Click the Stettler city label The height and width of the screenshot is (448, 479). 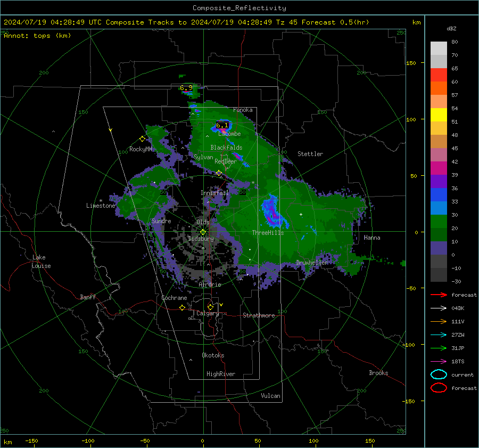(x=310, y=154)
